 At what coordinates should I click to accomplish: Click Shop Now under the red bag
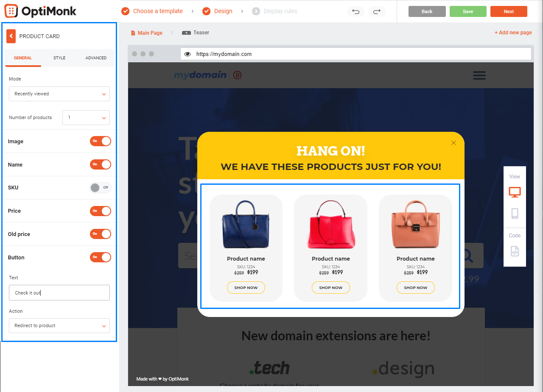point(331,288)
